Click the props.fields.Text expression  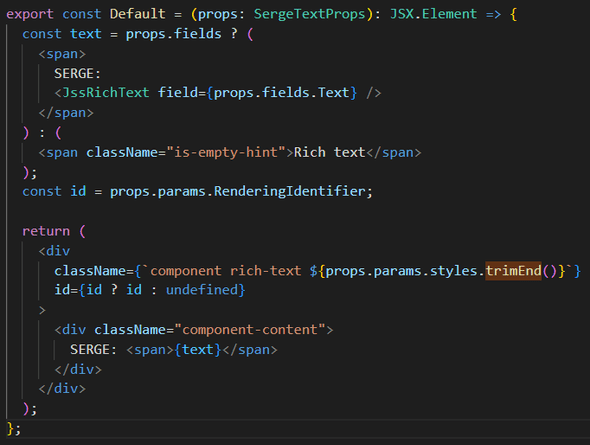281,93
